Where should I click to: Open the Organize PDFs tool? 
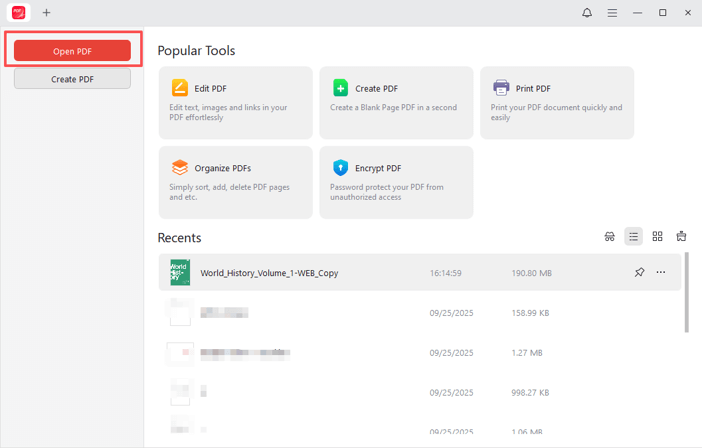coord(235,182)
